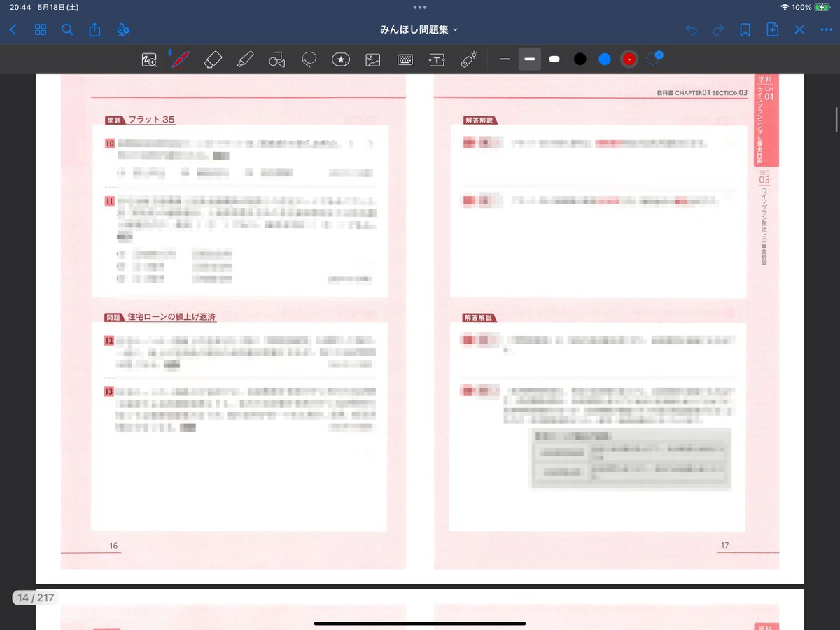This screenshot has height=630, width=840.
Task: Insert an image from the toolbar
Action: (372, 59)
